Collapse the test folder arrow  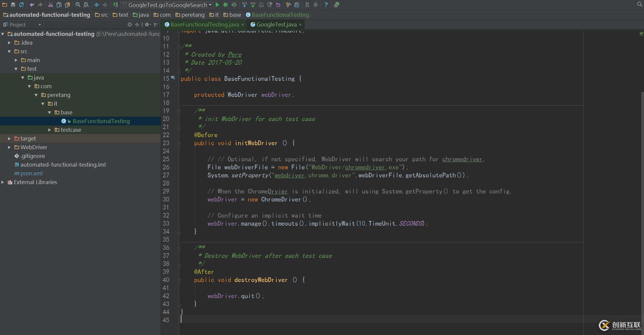click(x=16, y=69)
